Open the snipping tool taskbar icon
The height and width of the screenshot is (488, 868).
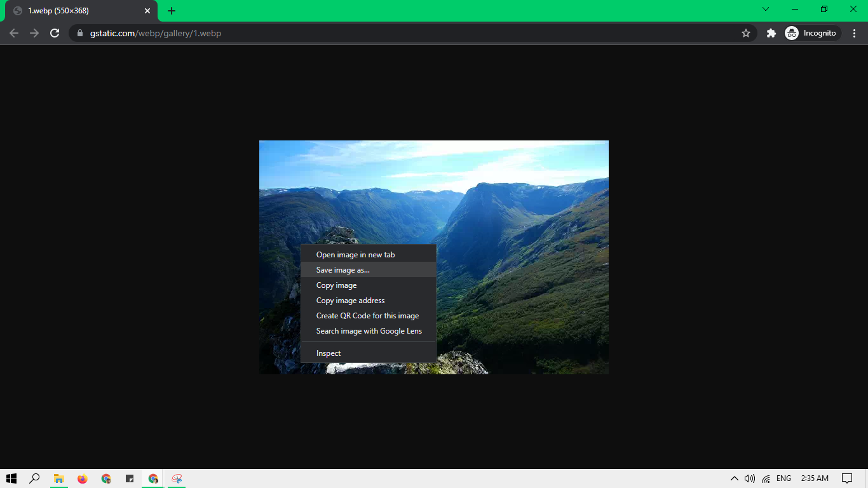tap(177, 478)
